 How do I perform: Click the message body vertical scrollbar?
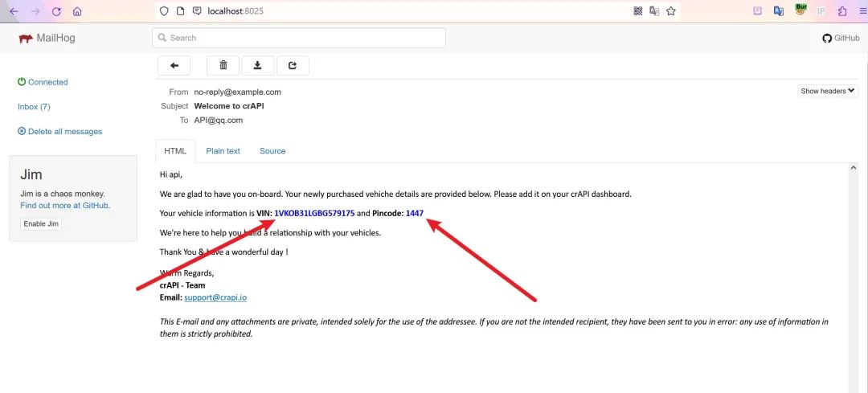(x=854, y=276)
